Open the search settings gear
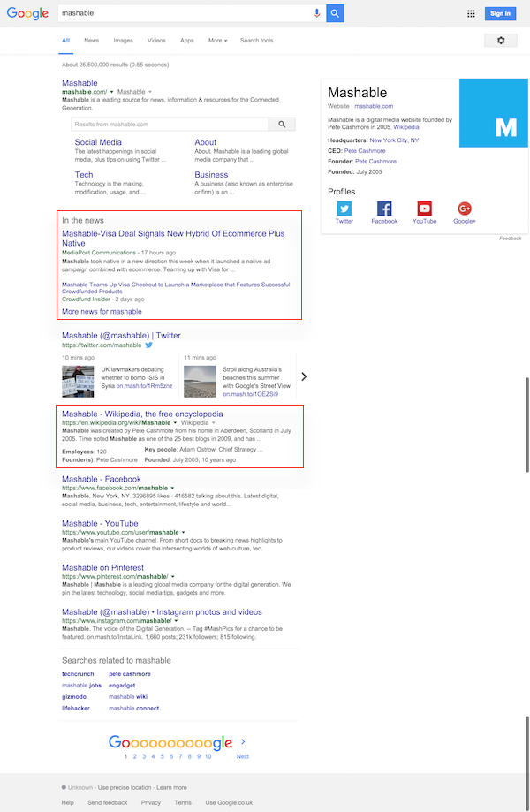This screenshot has width=530, height=812. click(x=501, y=41)
